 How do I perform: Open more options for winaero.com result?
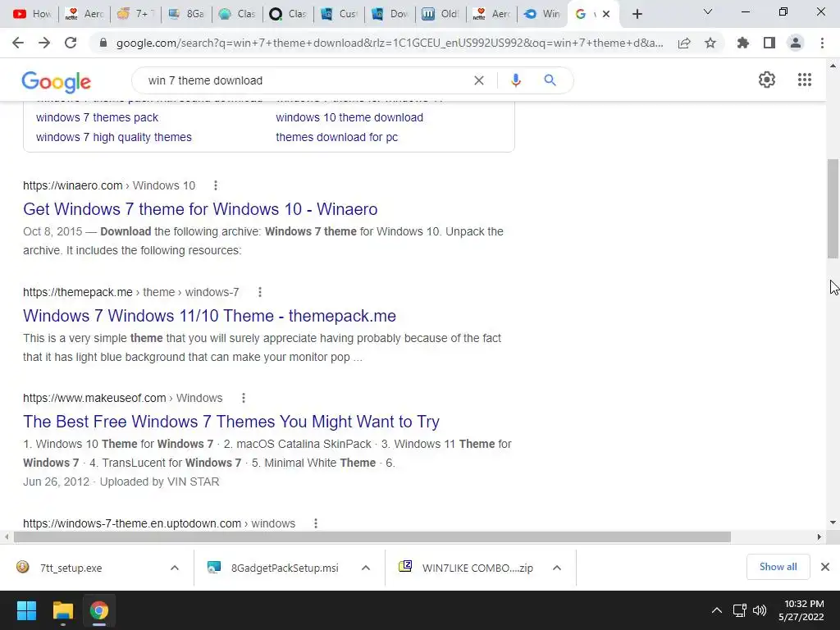click(x=216, y=185)
